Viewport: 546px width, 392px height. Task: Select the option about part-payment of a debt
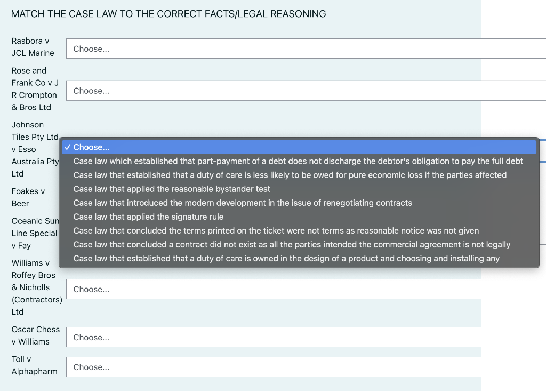click(x=299, y=161)
